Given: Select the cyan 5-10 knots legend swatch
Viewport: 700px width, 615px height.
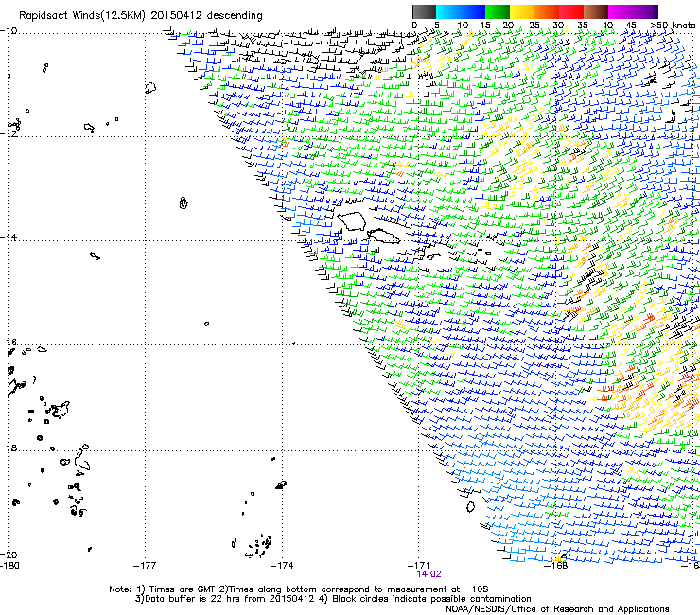Looking at the screenshot, I should coord(448,11).
